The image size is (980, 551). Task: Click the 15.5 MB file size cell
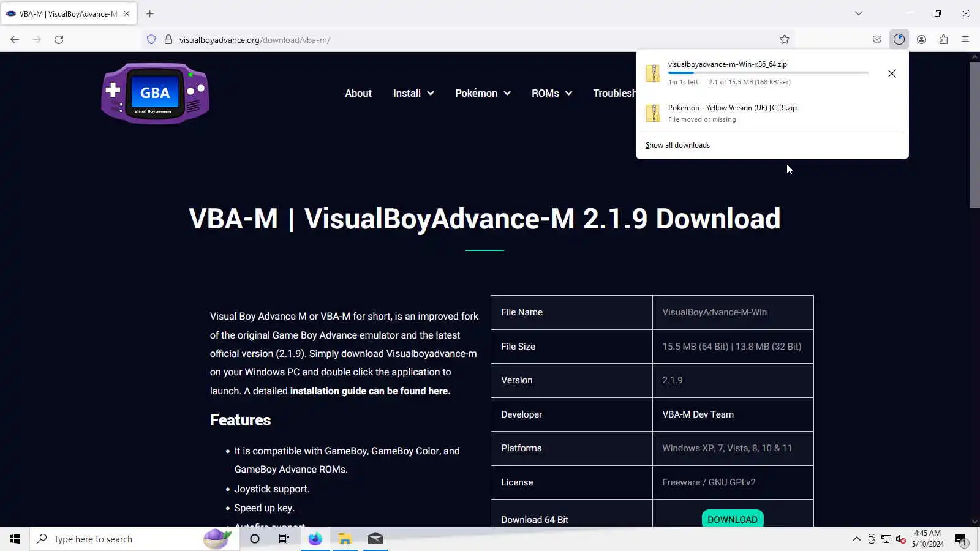click(733, 347)
